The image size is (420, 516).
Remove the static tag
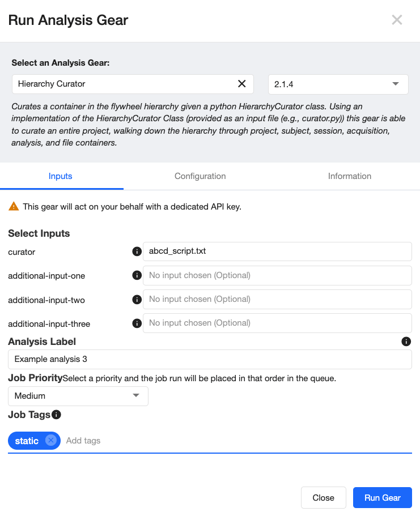pos(51,441)
